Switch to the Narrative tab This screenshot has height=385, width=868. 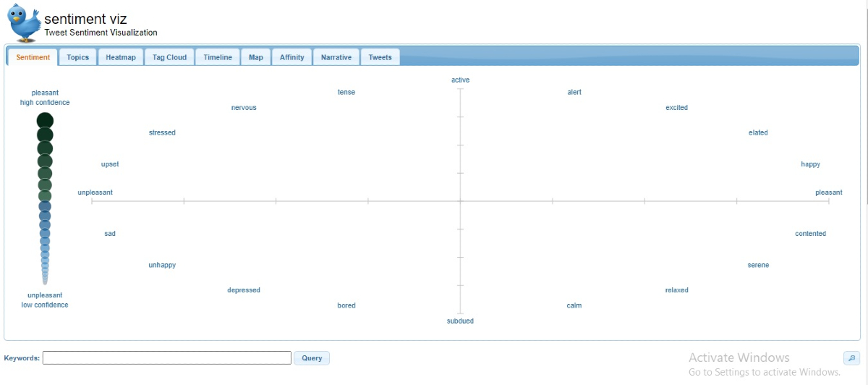click(336, 57)
